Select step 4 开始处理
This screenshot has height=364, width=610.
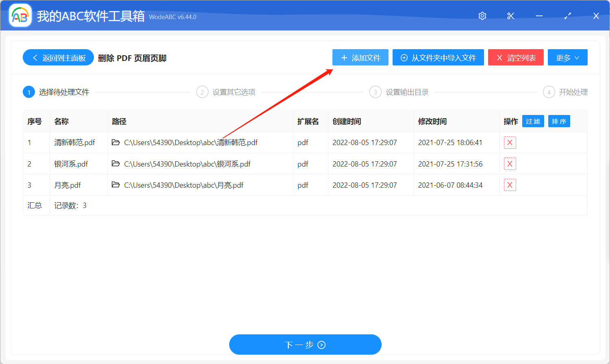point(565,92)
